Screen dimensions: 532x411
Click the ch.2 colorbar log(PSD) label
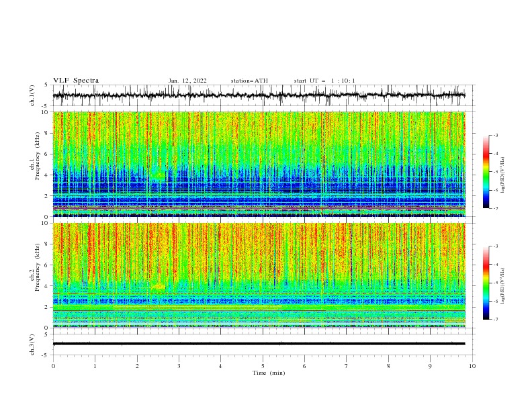[502, 286]
